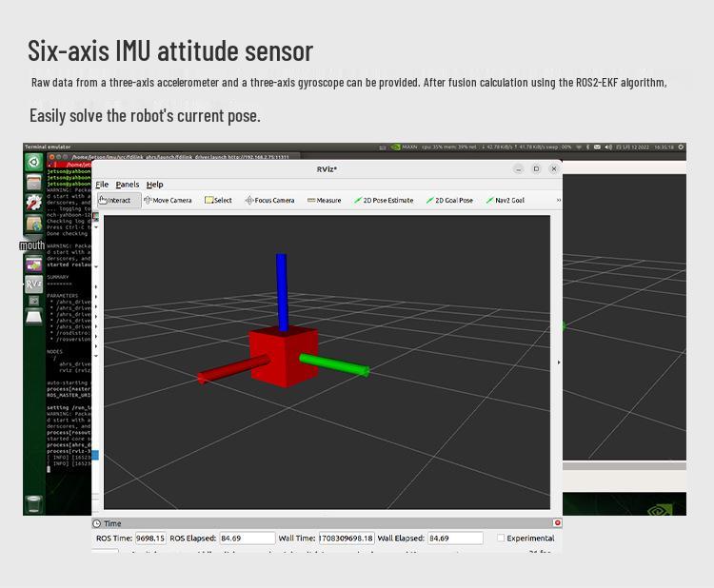Maximize the RViz window
This screenshot has width=714, height=588.
(536, 168)
